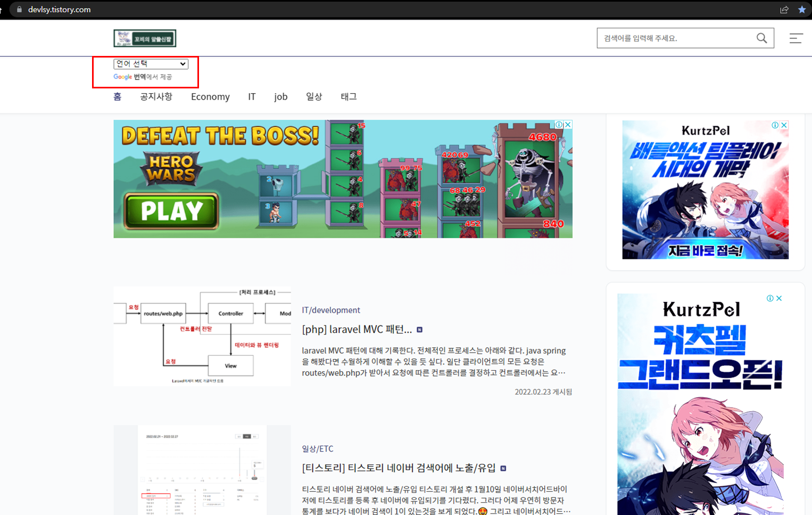Open the laravel MVC diagram thumbnail

tap(202, 336)
